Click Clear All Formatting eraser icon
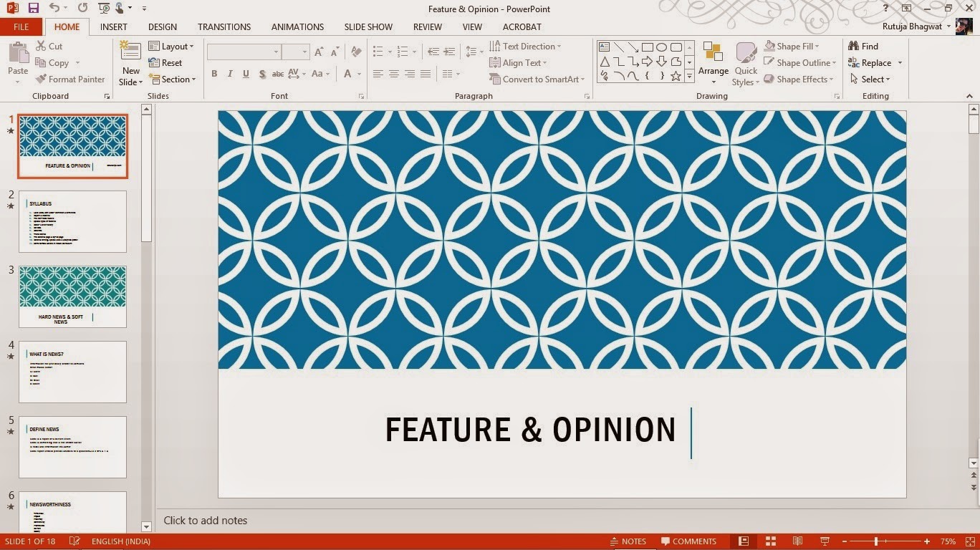The width and height of the screenshot is (980, 550). (356, 52)
